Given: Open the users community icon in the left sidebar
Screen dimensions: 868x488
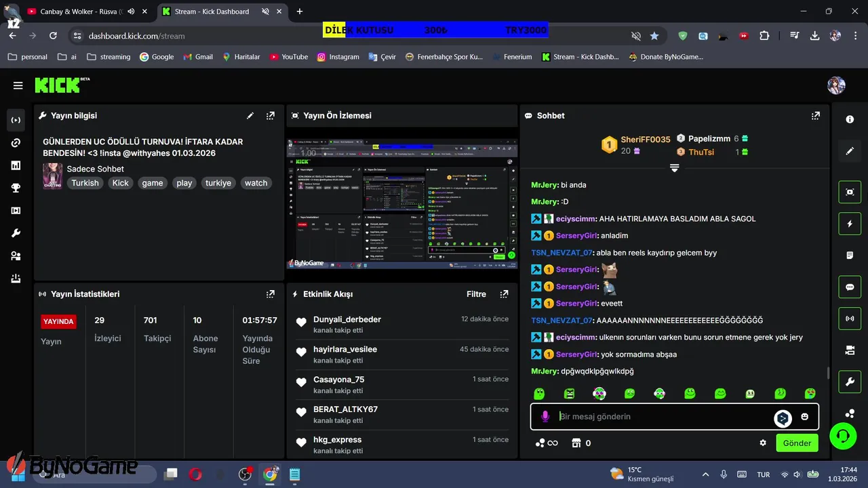Looking at the screenshot, I should point(16,256).
